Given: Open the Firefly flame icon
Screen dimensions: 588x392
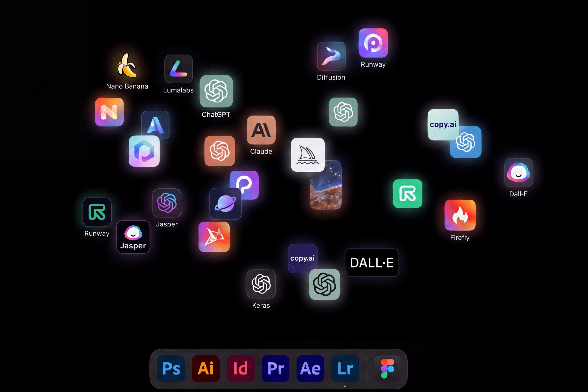Looking at the screenshot, I should [460, 215].
